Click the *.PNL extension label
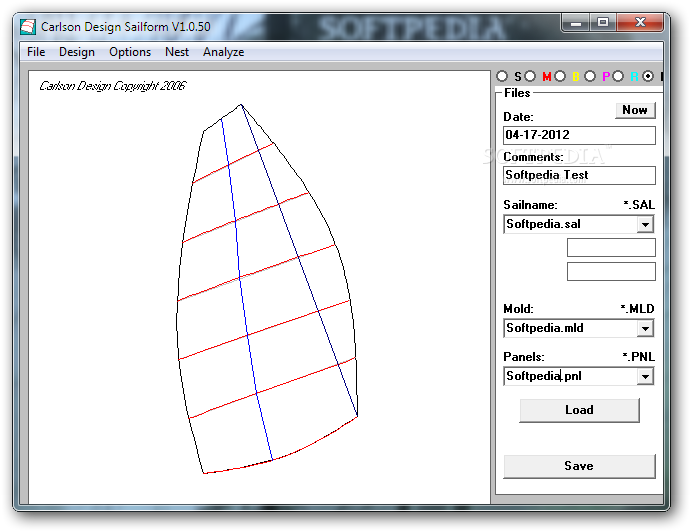The image size is (691, 532). (x=639, y=357)
